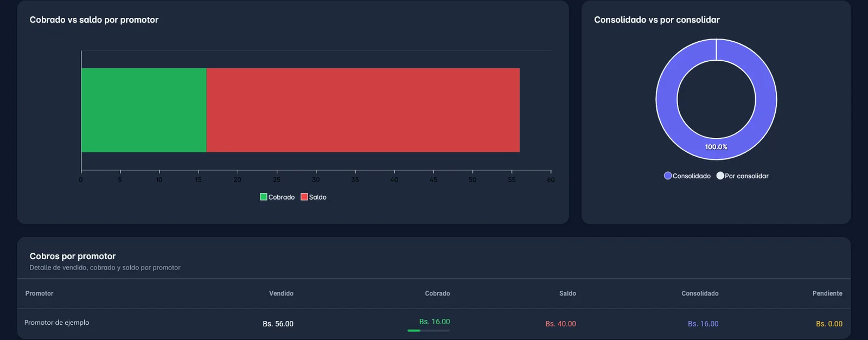Toggle the Consolidado donut legend entry
Image resolution: width=868 pixels, height=340 pixels.
point(687,176)
